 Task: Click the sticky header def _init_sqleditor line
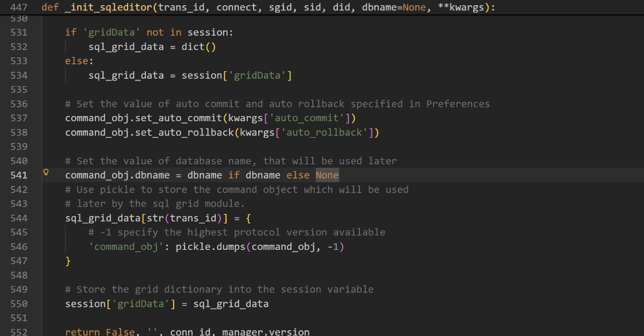(268, 7)
